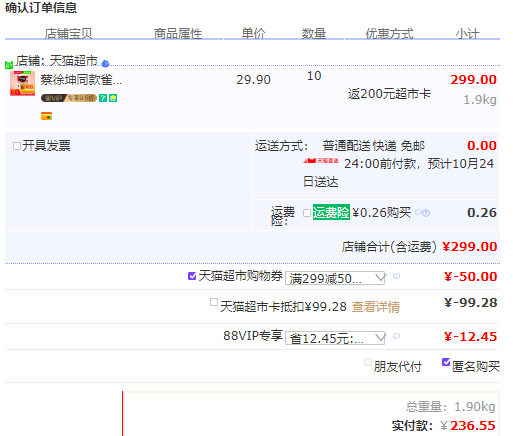Viewport: 513px width, 436px height.
Task: Click the unit price 29.90
Action: (x=253, y=80)
